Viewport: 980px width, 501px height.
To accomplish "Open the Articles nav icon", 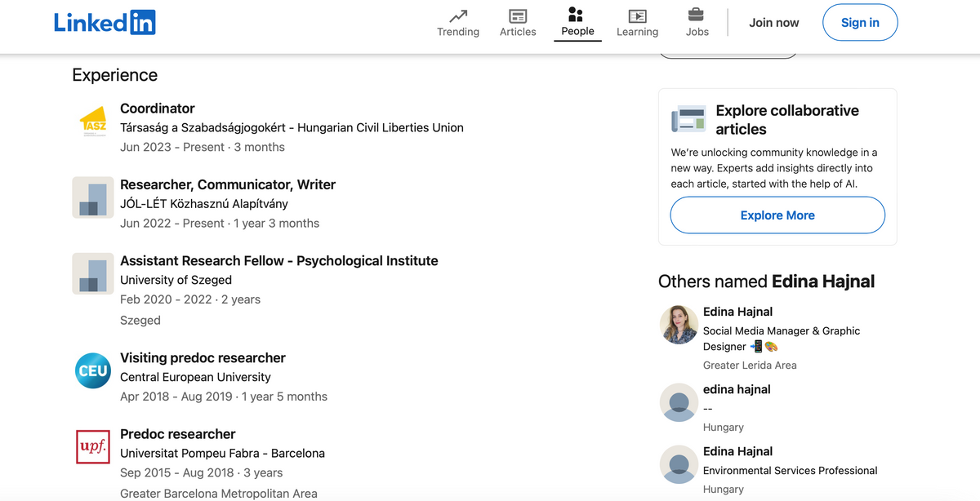I will (518, 16).
